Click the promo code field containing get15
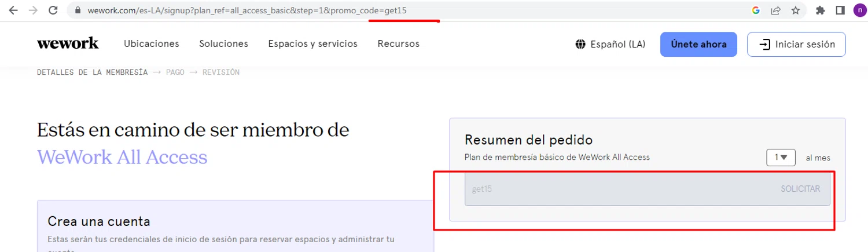 [x=647, y=189]
